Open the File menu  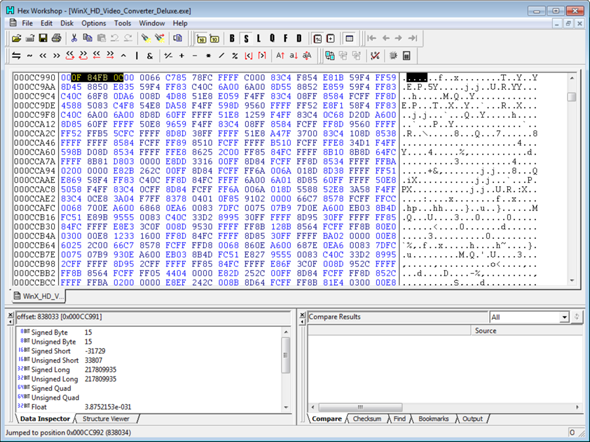point(27,23)
